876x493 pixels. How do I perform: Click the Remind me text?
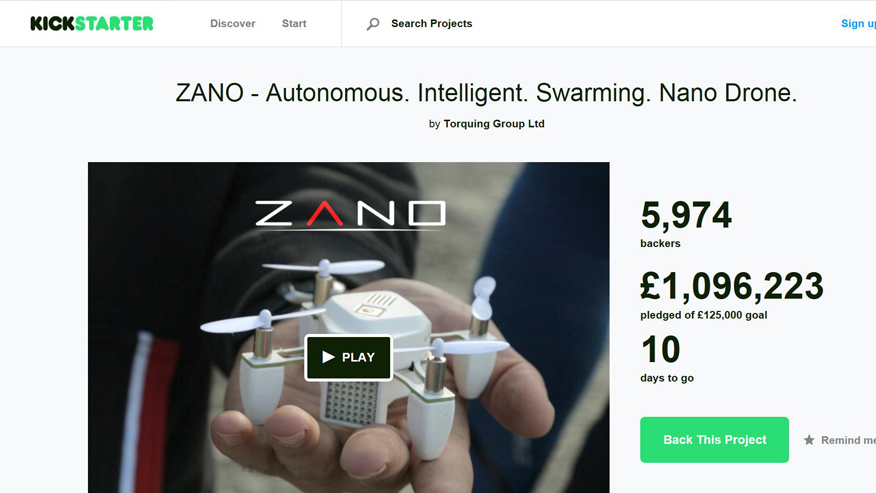[x=848, y=440]
